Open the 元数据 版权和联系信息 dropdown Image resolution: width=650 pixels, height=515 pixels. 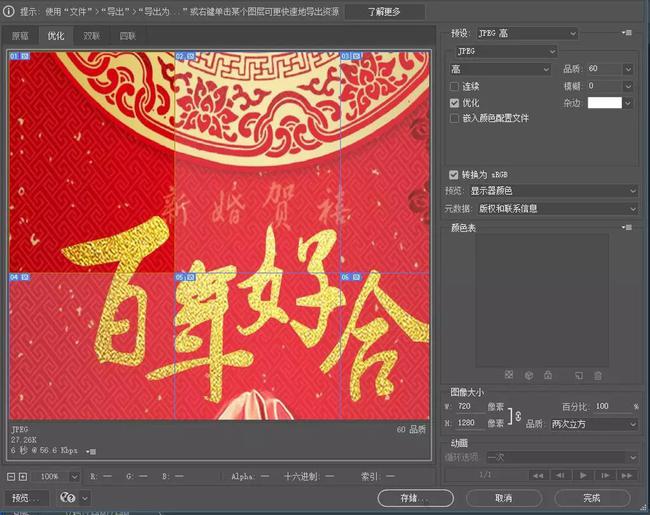(x=557, y=209)
